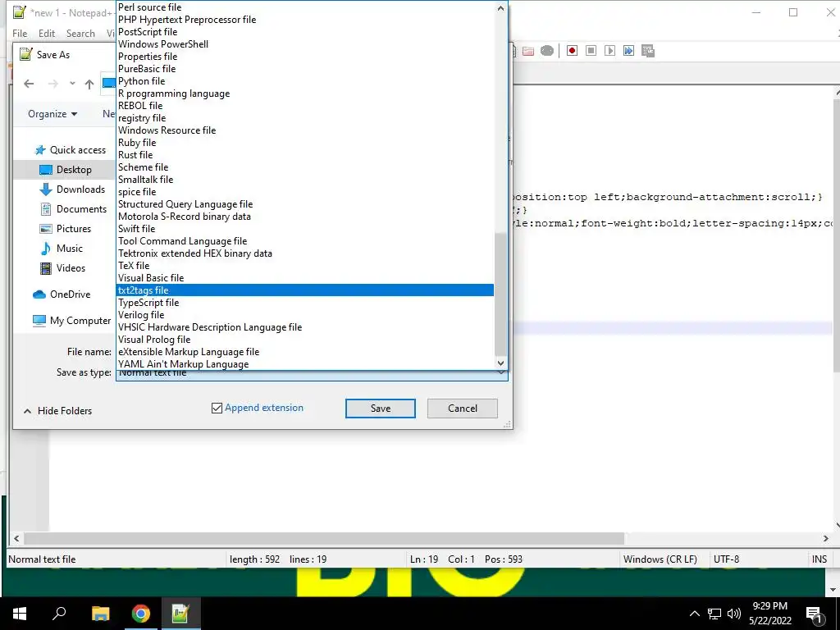The width and height of the screenshot is (840, 630).
Task: Open the File menu in Notepad++
Action: coord(20,33)
